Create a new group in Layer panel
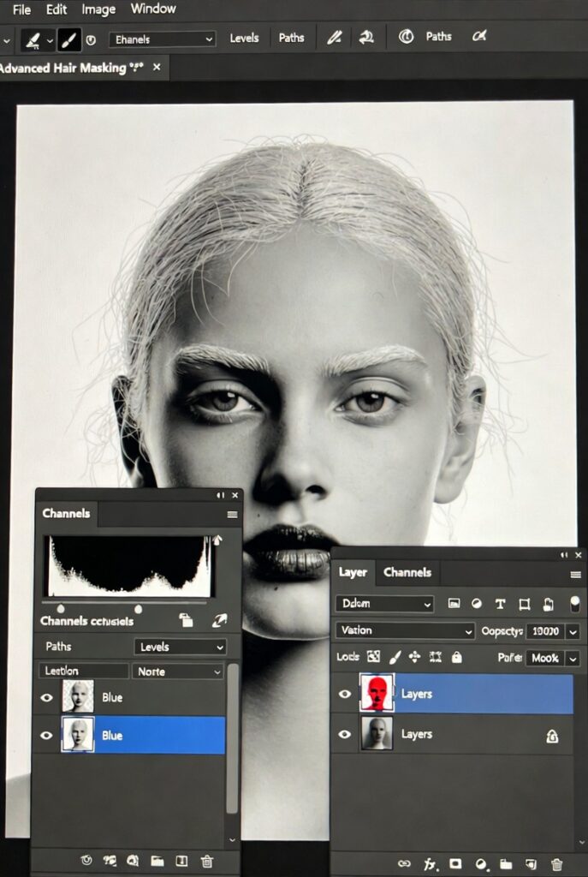588x877 pixels. coord(506,865)
